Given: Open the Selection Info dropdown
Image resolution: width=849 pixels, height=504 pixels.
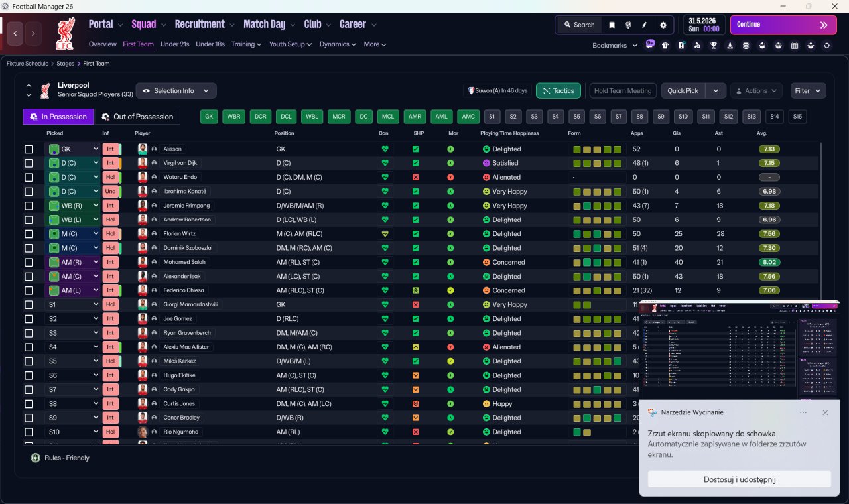Looking at the screenshot, I should [x=176, y=91].
